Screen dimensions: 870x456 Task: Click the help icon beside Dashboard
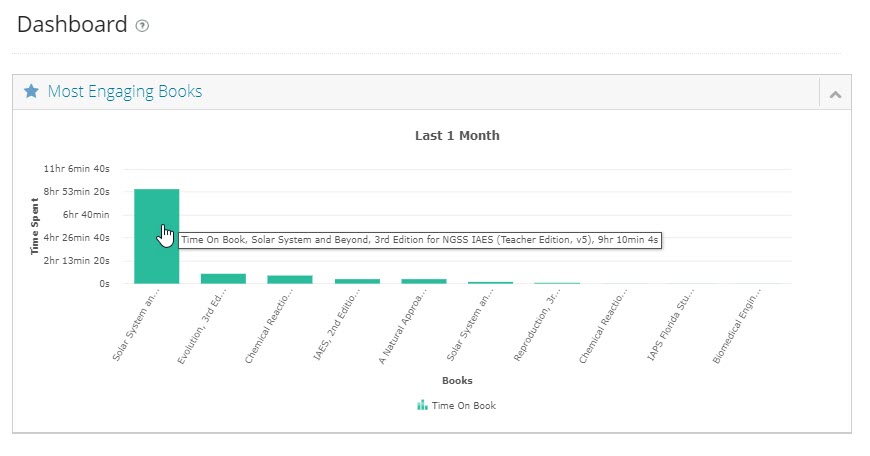tap(142, 26)
